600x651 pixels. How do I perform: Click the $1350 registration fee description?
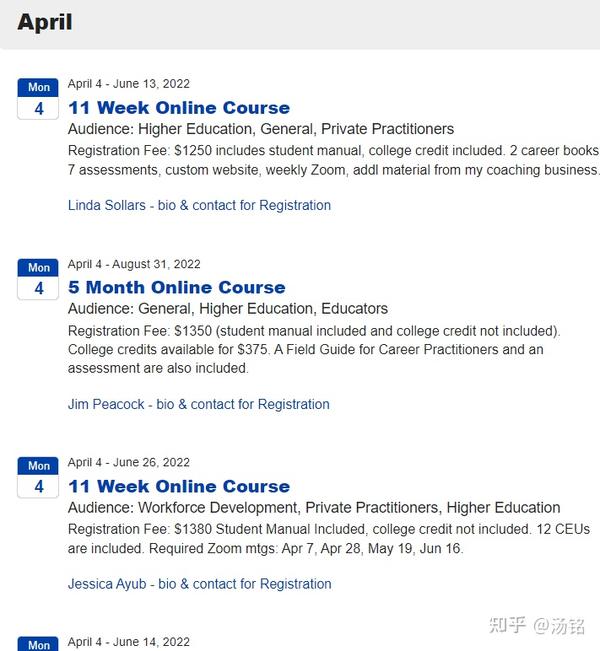point(314,349)
